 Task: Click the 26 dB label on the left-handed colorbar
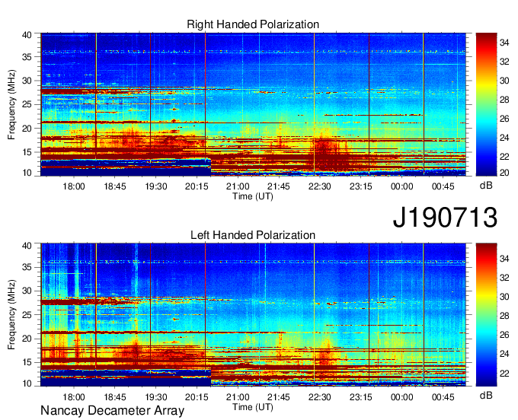click(504, 335)
